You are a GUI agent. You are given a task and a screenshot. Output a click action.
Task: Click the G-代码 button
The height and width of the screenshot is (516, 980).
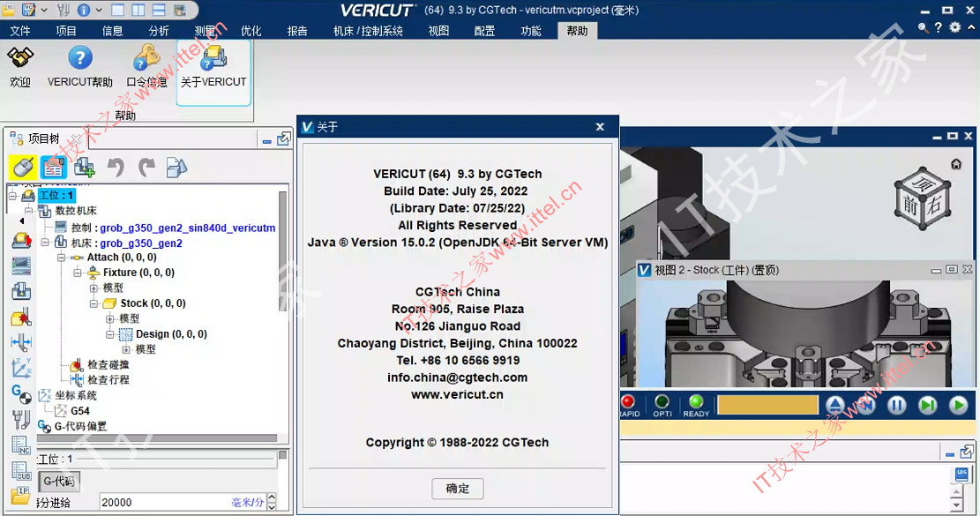pyautogui.click(x=59, y=481)
